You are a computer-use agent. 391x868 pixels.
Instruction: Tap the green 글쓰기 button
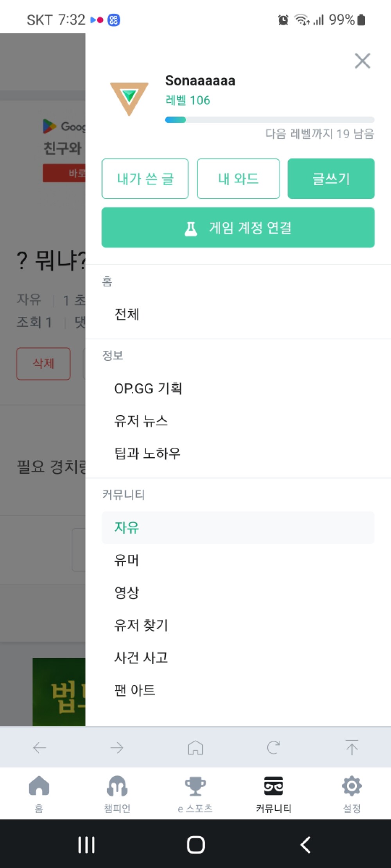[x=331, y=179]
